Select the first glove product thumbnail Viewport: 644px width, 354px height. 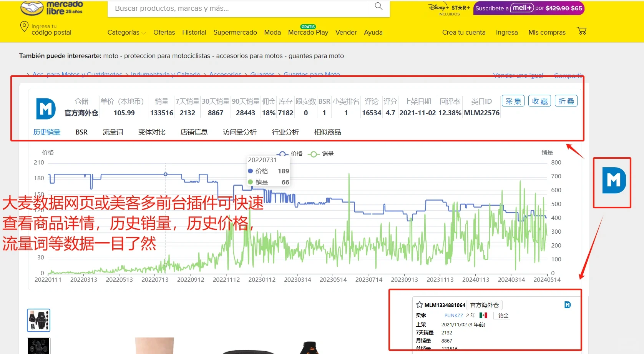(39, 320)
